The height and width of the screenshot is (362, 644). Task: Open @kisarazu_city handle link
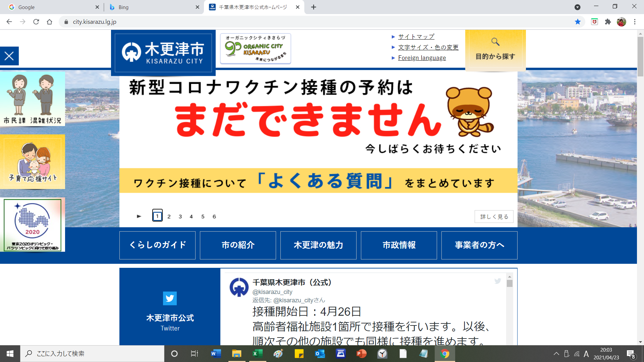click(272, 292)
